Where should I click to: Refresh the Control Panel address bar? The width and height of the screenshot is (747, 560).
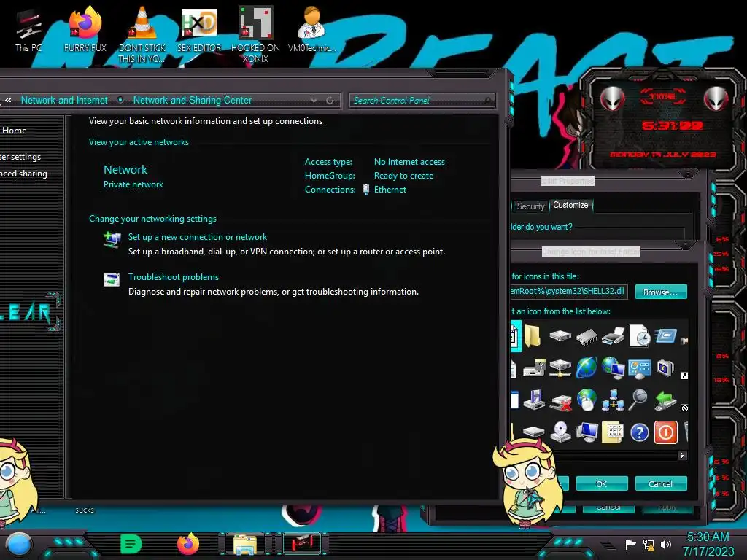330,101
